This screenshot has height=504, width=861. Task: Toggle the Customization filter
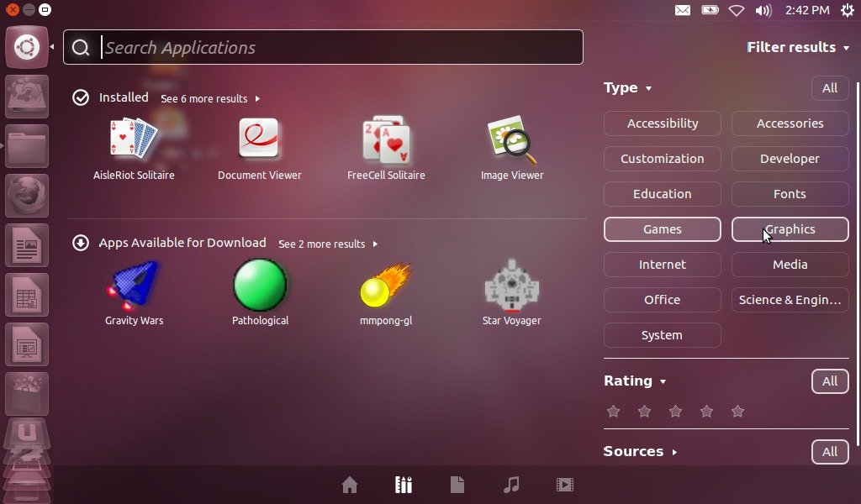point(663,159)
